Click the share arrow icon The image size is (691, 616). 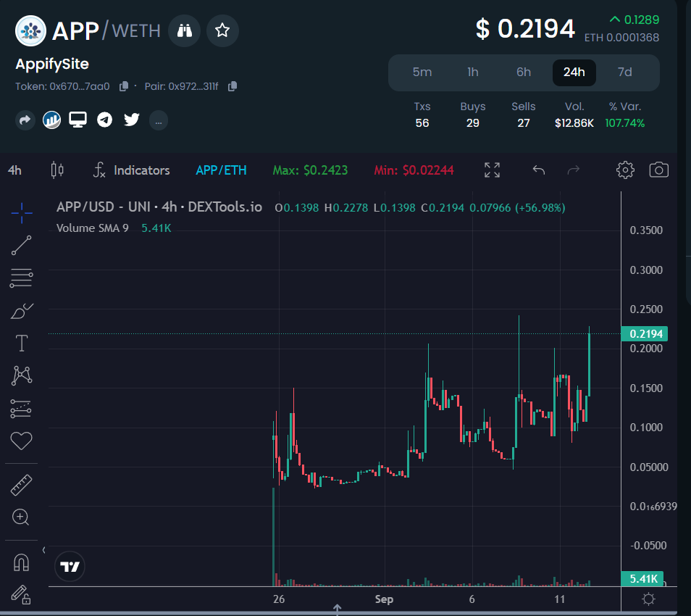pos(25,120)
